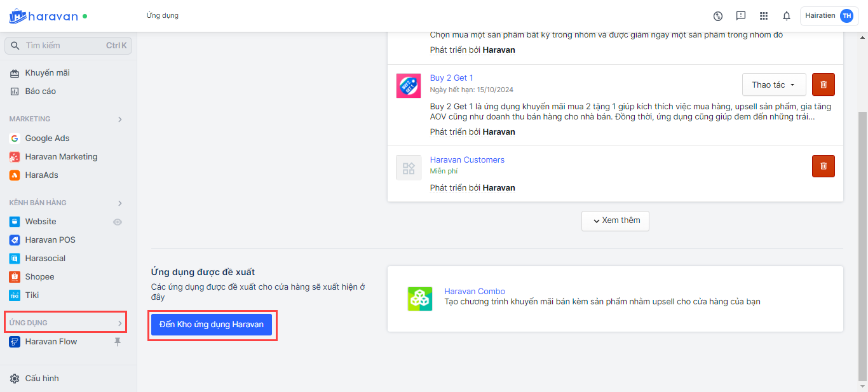Open the Haravan Combo link
Image resolution: width=868 pixels, height=392 pixels.
[x=475, y=292]
